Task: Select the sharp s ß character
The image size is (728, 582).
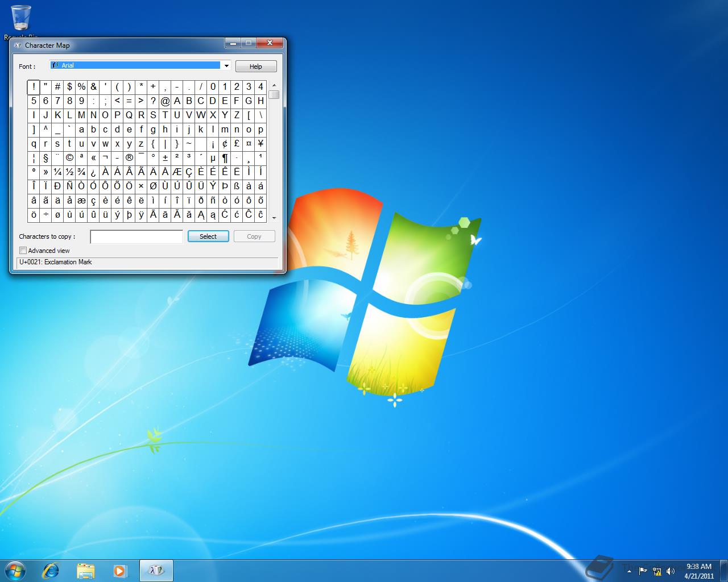Action: [237, 186]
